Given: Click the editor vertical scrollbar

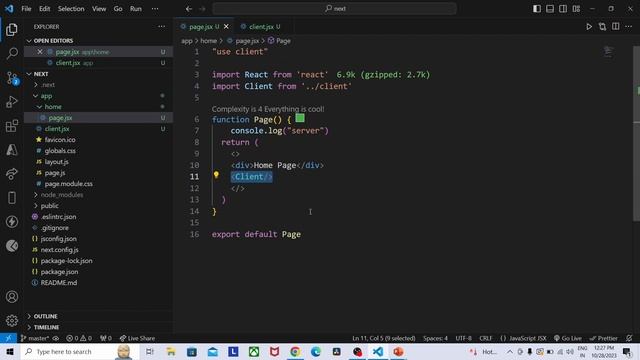Looking at the screenshot, I should pos(636,133).
